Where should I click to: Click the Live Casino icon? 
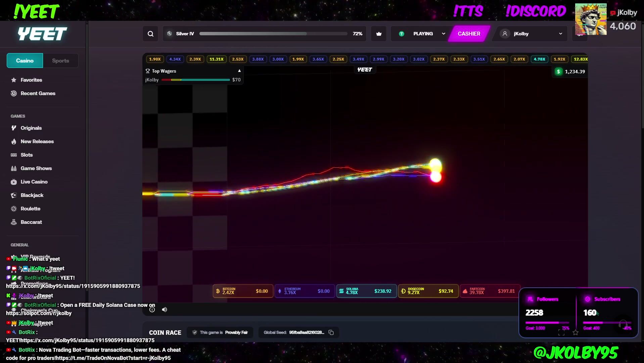(x=14, y=182)
